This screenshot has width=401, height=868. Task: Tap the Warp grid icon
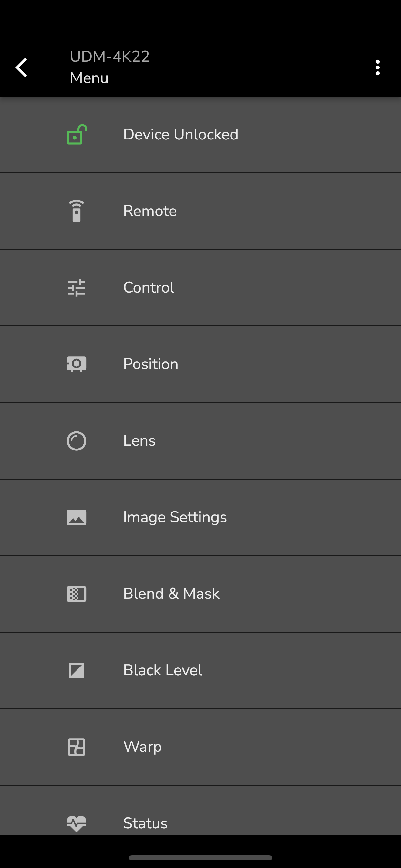[x=77, y=747]
